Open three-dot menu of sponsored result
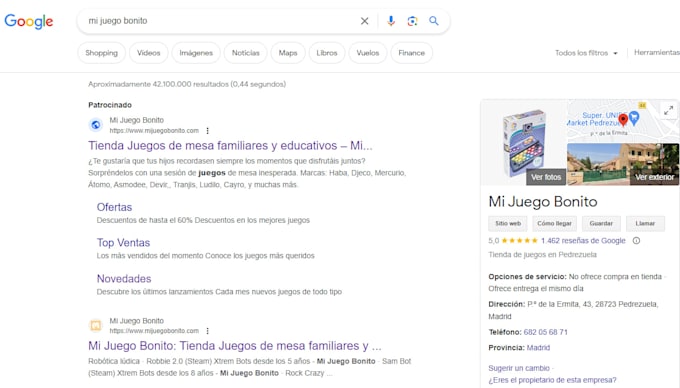The image size is (680, 388). tap(208, 130)
